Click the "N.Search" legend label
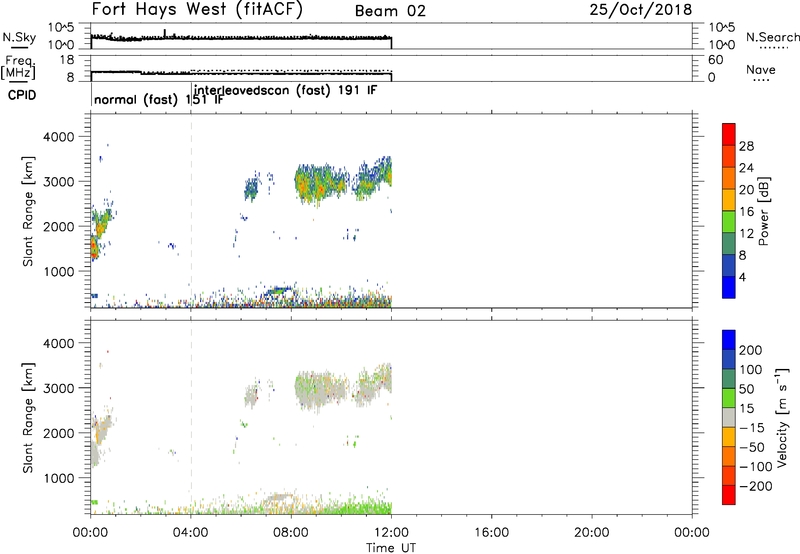This screenshot has height=554, width=800. [x=772, y=37]
